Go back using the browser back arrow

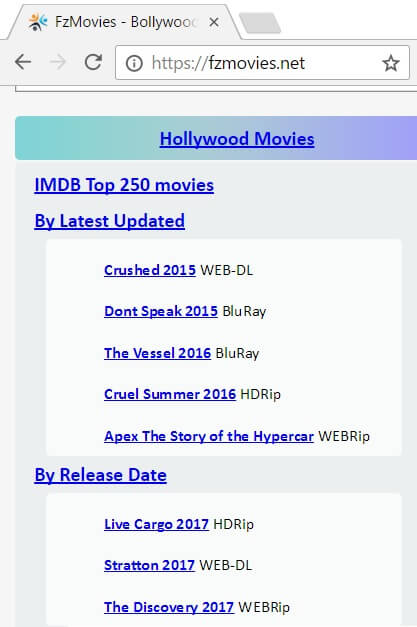[23, 62]
